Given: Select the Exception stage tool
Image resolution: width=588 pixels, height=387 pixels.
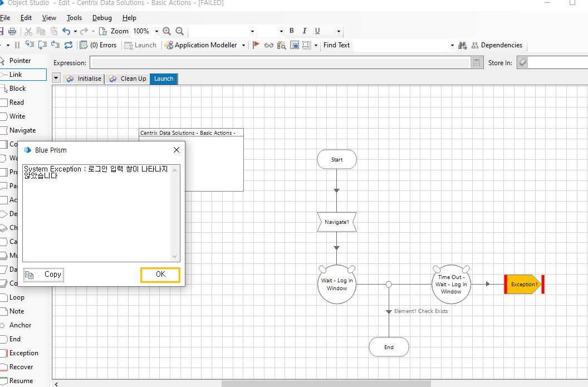Looking at the screenshot, I should [23, 353].
